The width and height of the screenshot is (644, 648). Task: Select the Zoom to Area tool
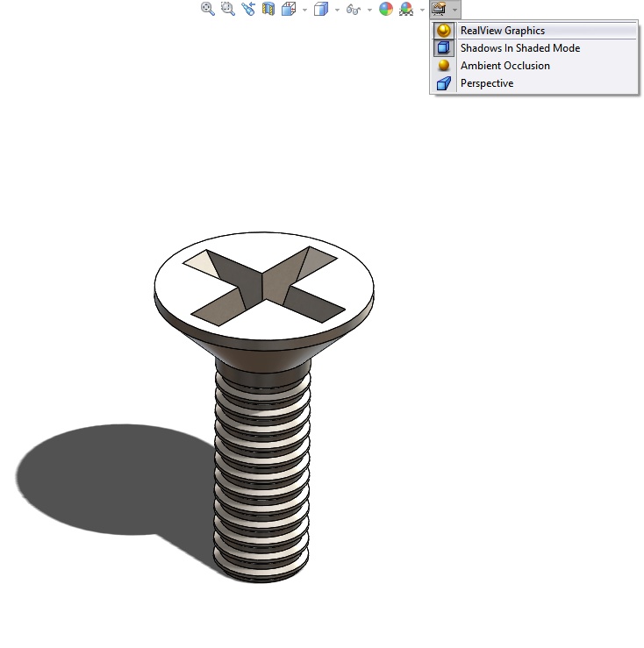228,9
